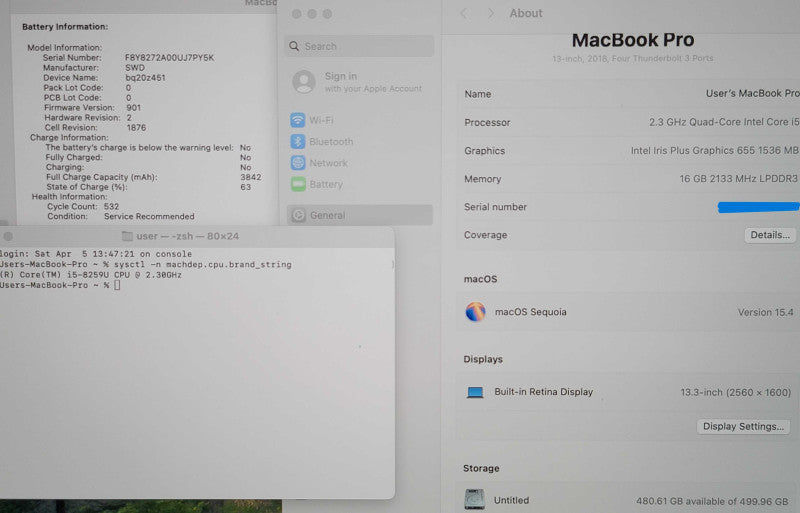
Task: Click battery serial F8Y8272A00UJ7PY5K
Action: [x=169, y=58]
